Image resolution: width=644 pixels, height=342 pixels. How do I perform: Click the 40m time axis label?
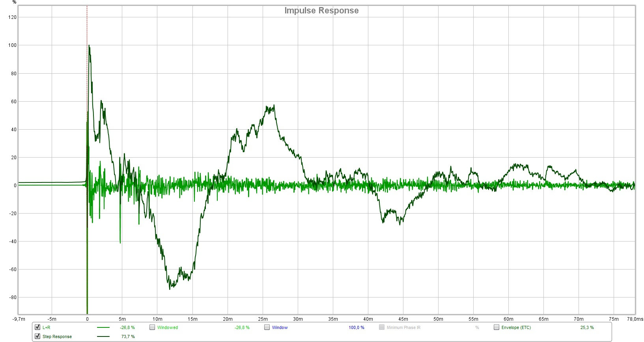pos(368,319)
